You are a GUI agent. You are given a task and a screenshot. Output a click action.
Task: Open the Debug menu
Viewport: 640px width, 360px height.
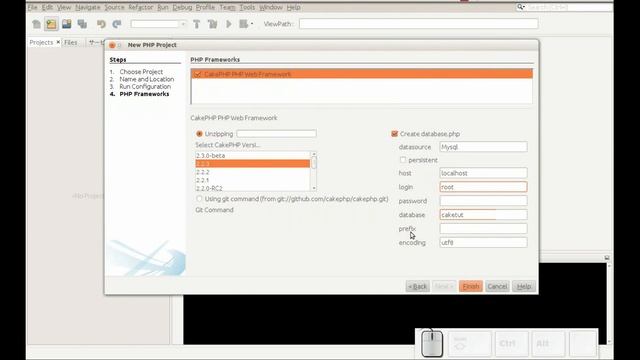pos(182,7)
